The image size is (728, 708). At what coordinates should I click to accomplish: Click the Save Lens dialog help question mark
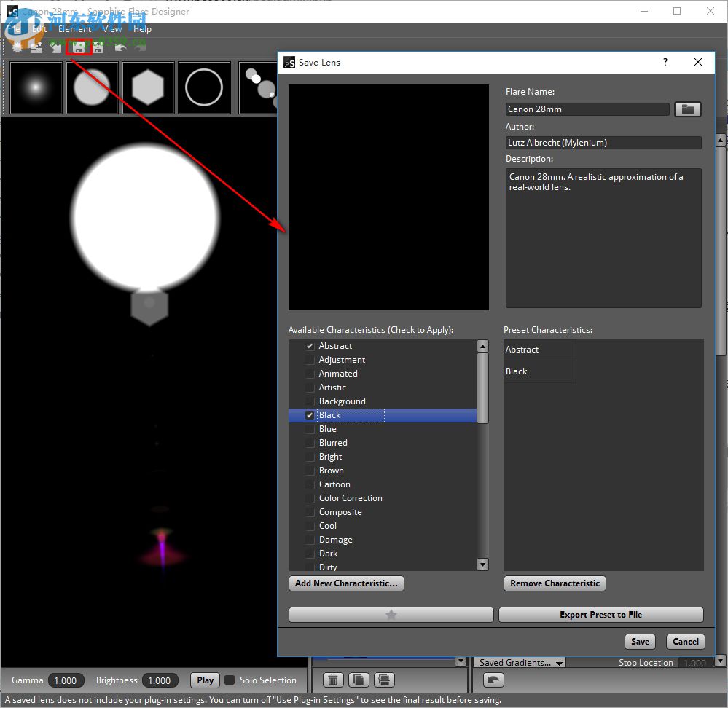tap(665, 62)
